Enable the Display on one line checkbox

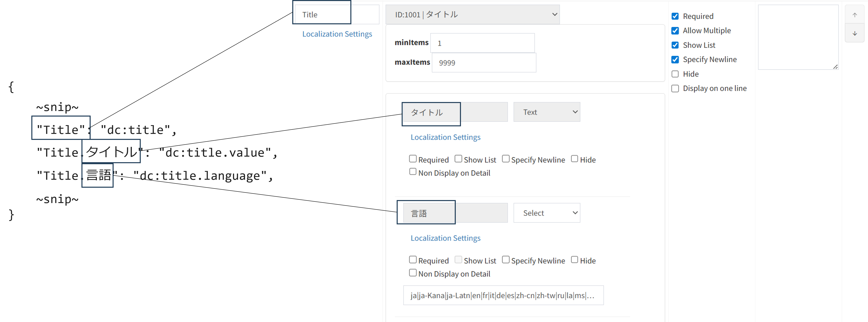coord(675,88)
